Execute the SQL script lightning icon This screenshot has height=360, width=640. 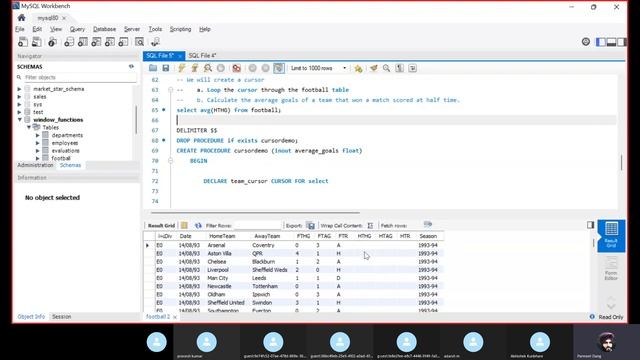pyautogui.click(x=182, y=68)
